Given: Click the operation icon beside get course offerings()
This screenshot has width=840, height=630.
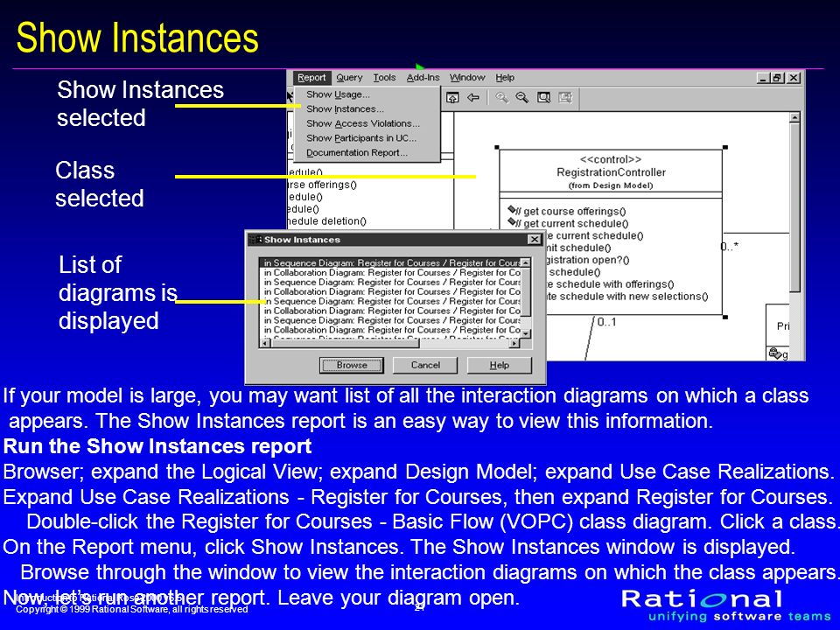Looking at the screenshot, I should tap(511, 210).
